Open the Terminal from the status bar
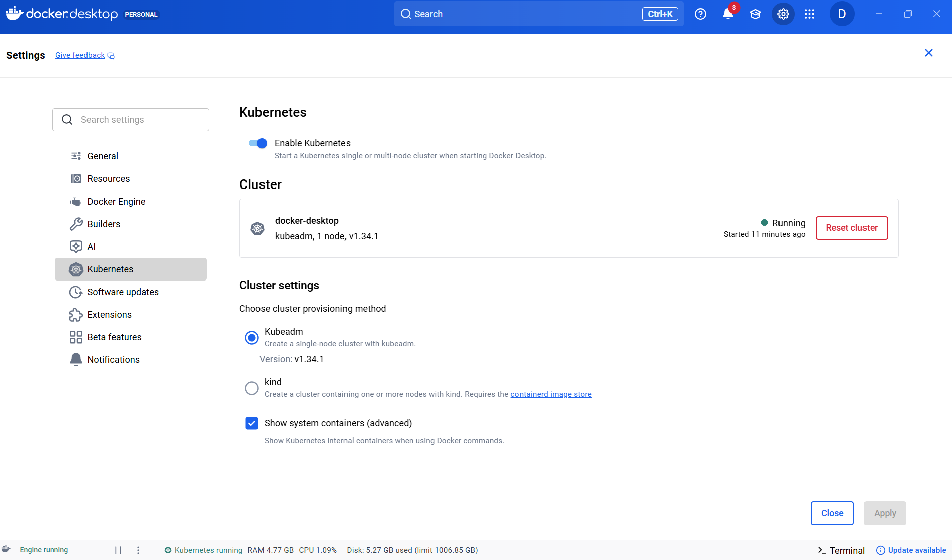The width and height of the screenshot is (952, 560). 841,550
